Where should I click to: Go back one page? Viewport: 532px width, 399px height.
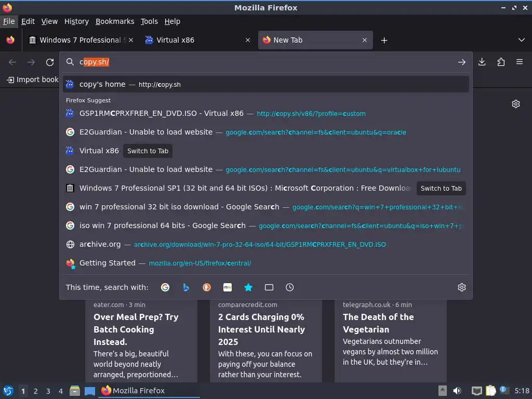tap(12, 62)
